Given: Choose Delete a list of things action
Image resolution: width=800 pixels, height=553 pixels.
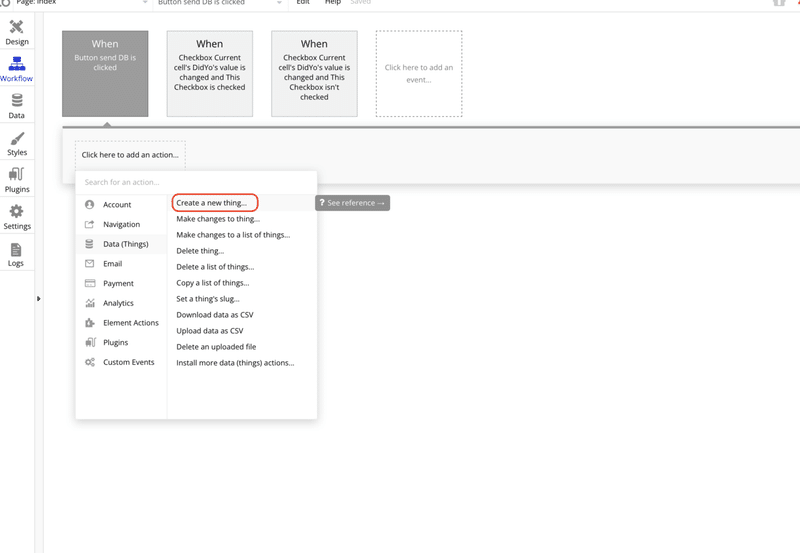Looking at the screenshot, I should click(x=215, y=267).
